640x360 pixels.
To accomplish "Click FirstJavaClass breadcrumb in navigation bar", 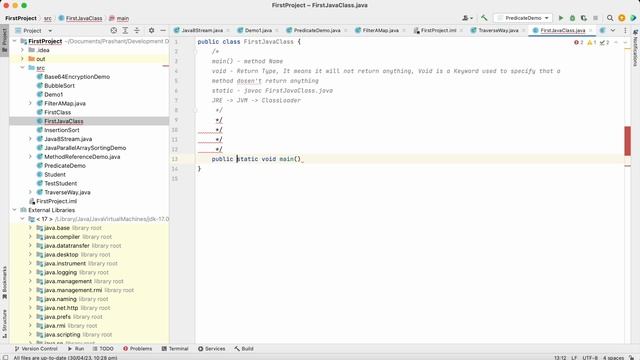I will coord(80,18).
